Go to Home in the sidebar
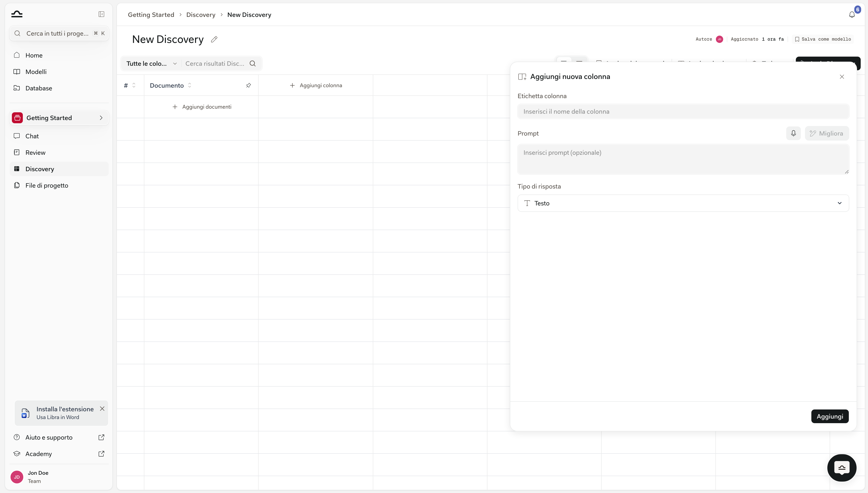Screen dimensions: 868x493 (x=59, y=55)
